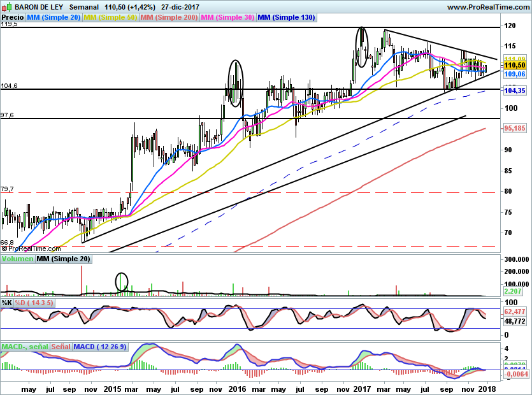The height and width of the screenshot is (395, 532).
Task: Click the 300.000 volume axis label
Action: pyautogui.click(x=517, y=259)
